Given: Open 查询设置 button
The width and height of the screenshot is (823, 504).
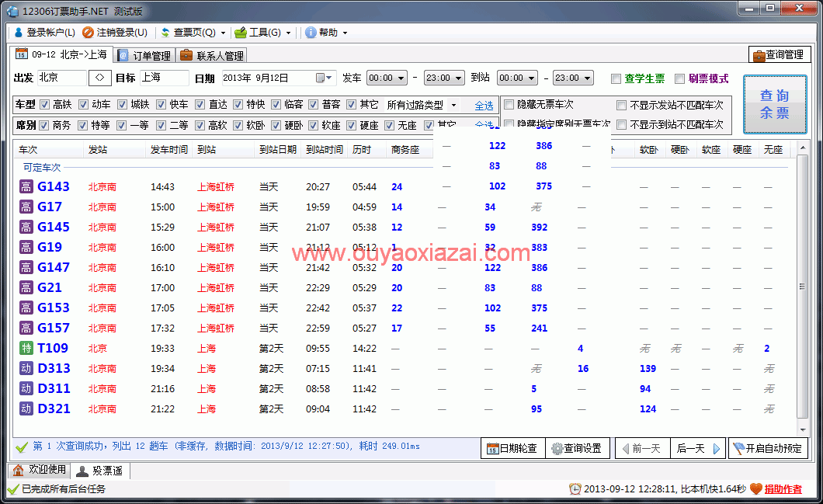Looking at the screenshot, I should tap(577, 448).
